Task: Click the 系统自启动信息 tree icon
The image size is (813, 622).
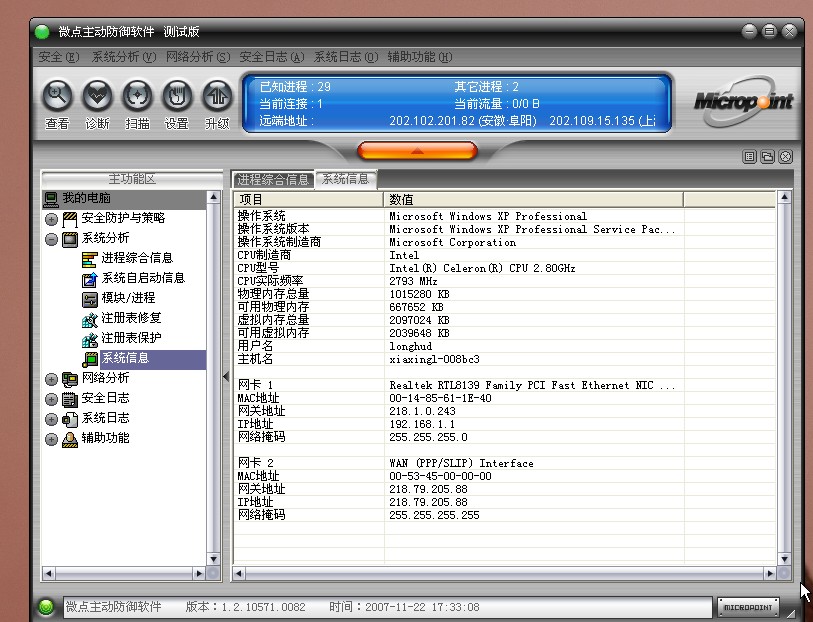Action: click(x=90, y=279)
